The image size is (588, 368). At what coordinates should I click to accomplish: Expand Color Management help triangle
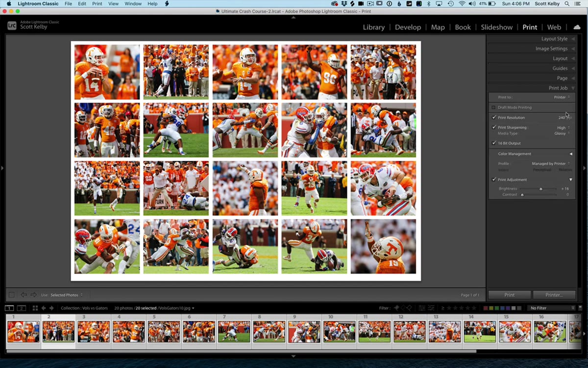pyautogui.click(x=570, y=154)
